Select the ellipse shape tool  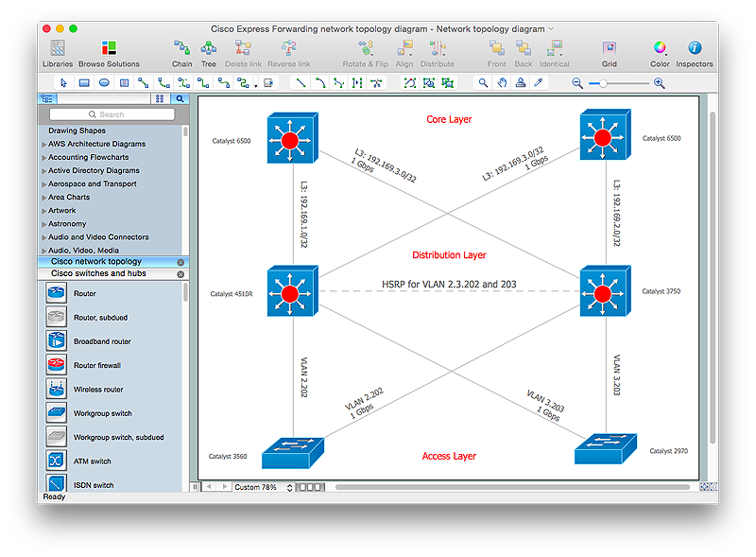click(104, 83)
